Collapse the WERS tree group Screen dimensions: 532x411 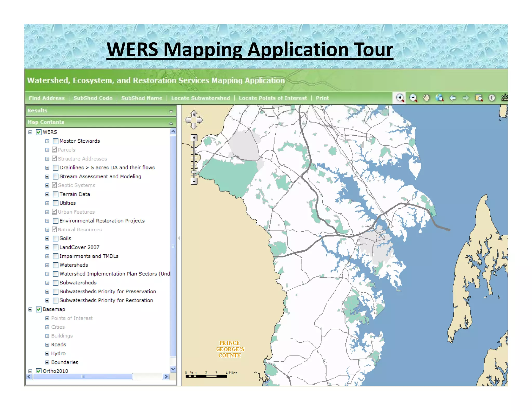point(30,132)
